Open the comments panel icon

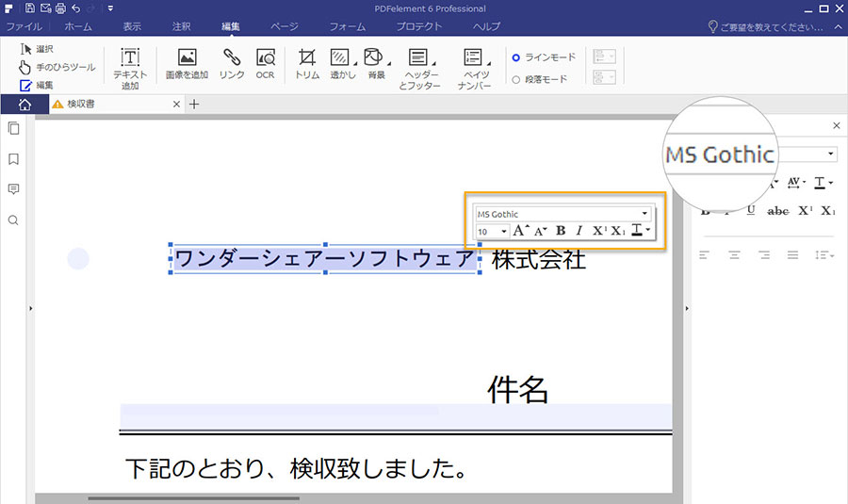(x=13, y=189)
